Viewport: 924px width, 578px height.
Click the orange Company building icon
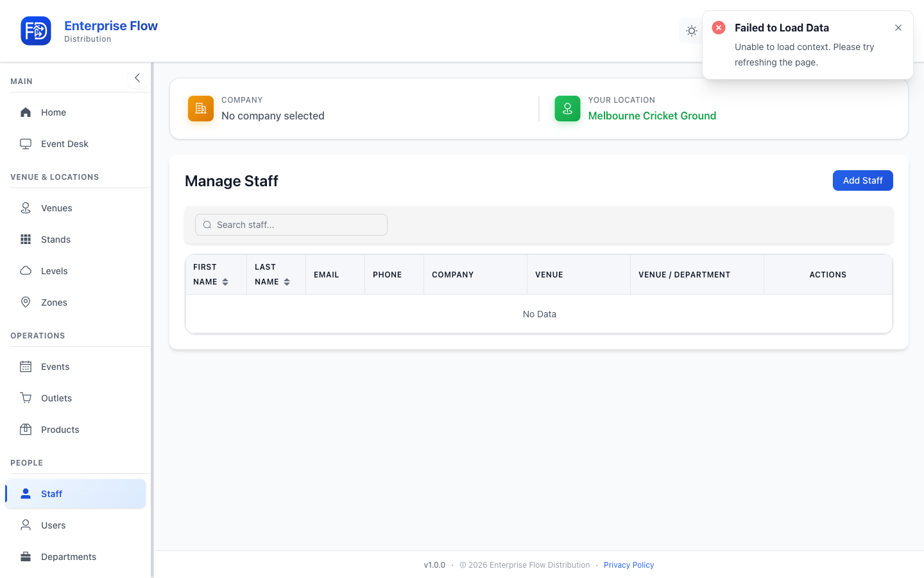201,109
